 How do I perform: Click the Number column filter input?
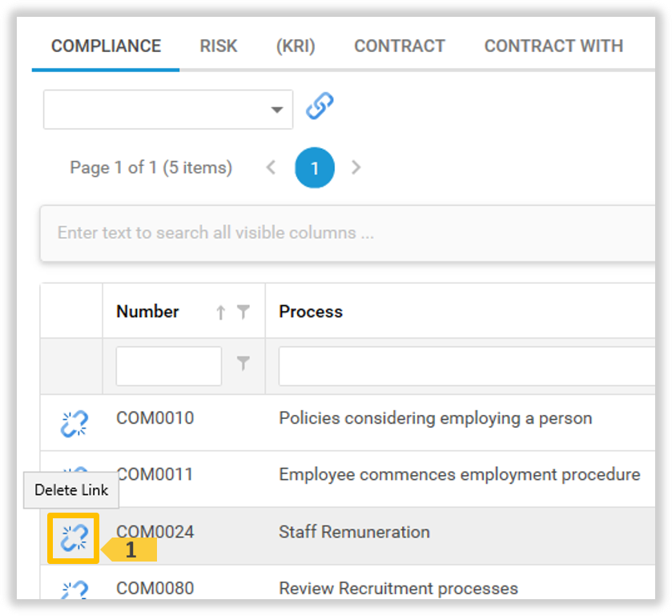point(168,366)
